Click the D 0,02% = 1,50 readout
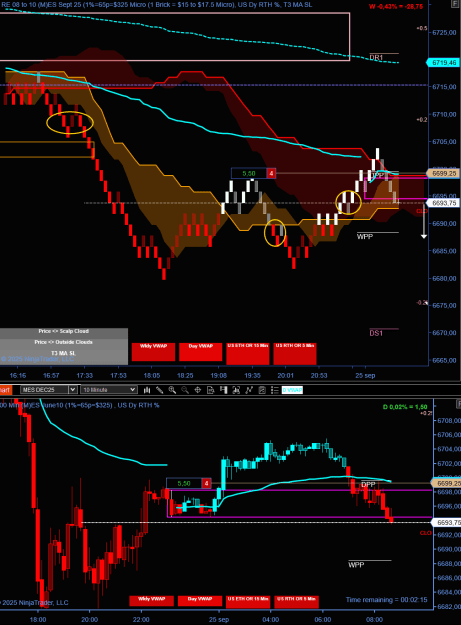This screenshot has height=625, width=461. [x=405, y=407]
